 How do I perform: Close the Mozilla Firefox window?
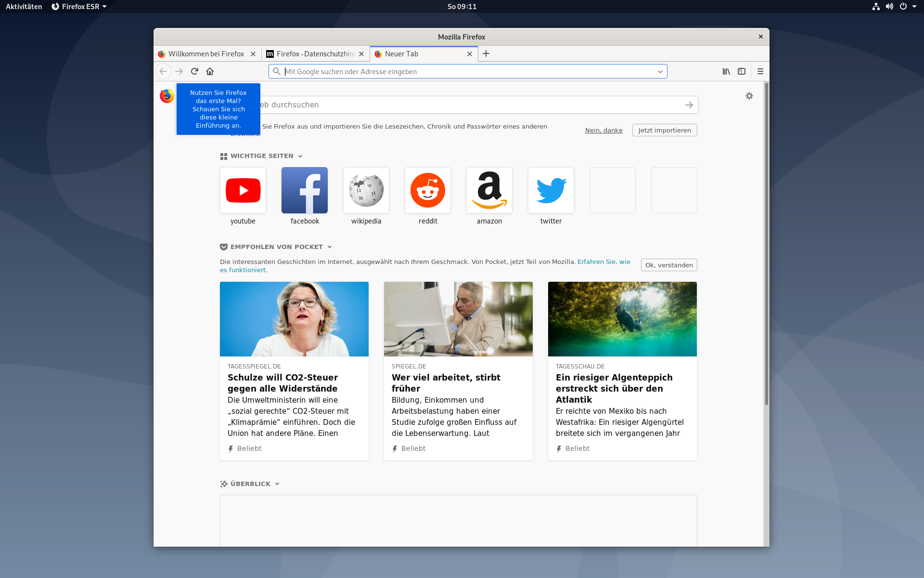[x=761, y=37]
